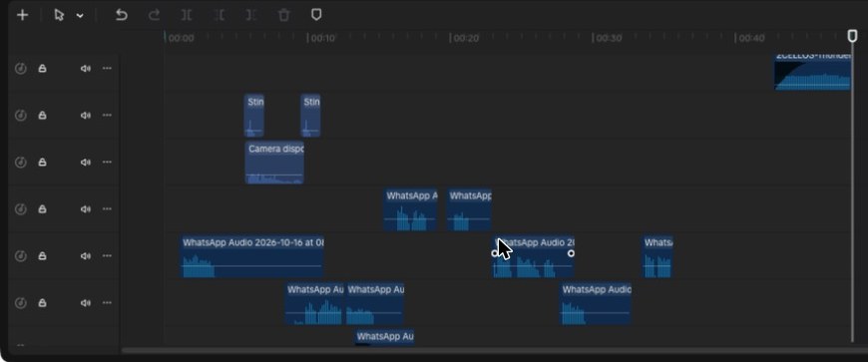
Task: Open the three-dot menu of the sixth track
Action: click(107, 303)
